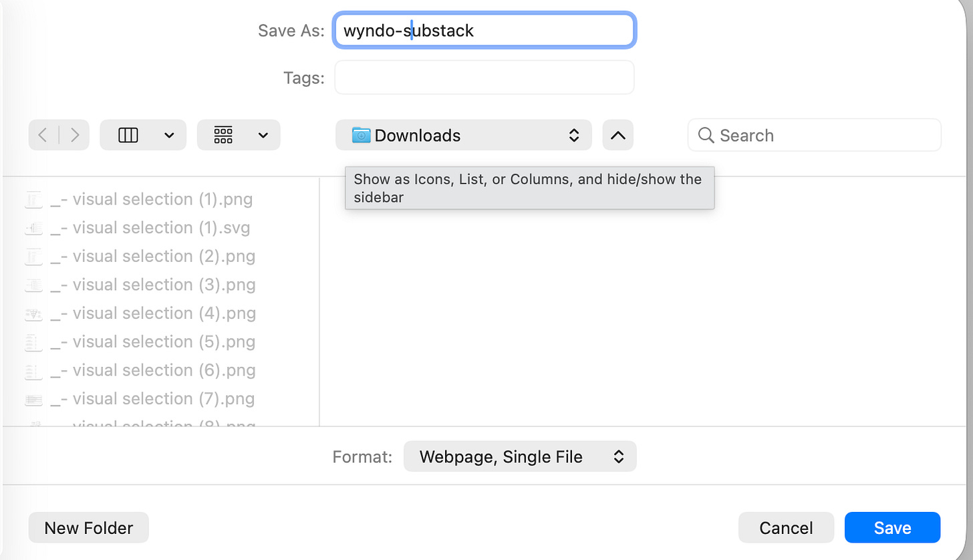
Task: Click the forward navigation arrow
Action: tap(74, 135)
